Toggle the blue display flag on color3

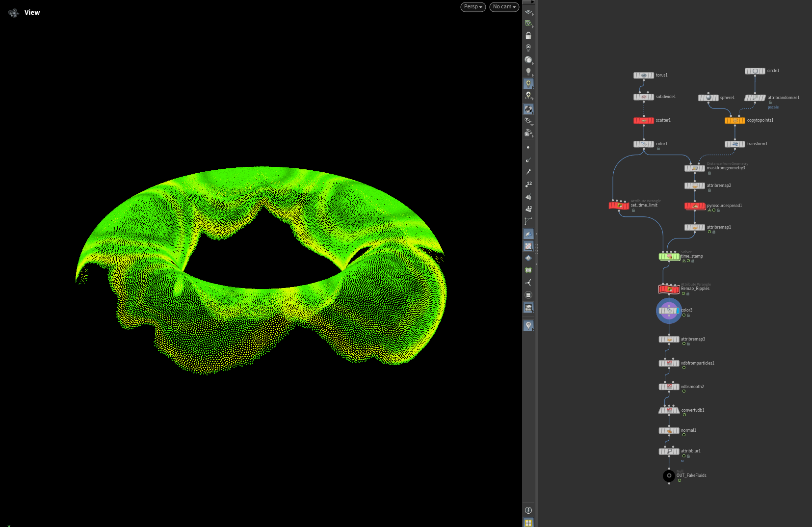[678, 311]
